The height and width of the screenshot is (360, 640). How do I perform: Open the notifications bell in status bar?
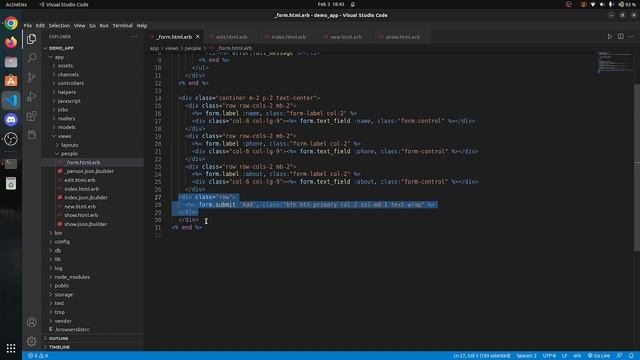(631, 356)
